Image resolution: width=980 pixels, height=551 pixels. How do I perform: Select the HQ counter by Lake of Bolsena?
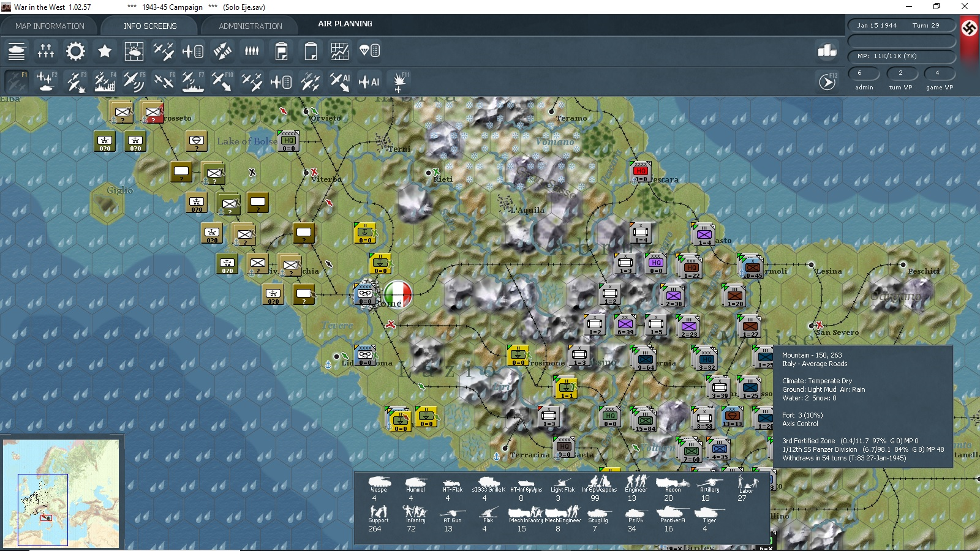click(288, 141)
